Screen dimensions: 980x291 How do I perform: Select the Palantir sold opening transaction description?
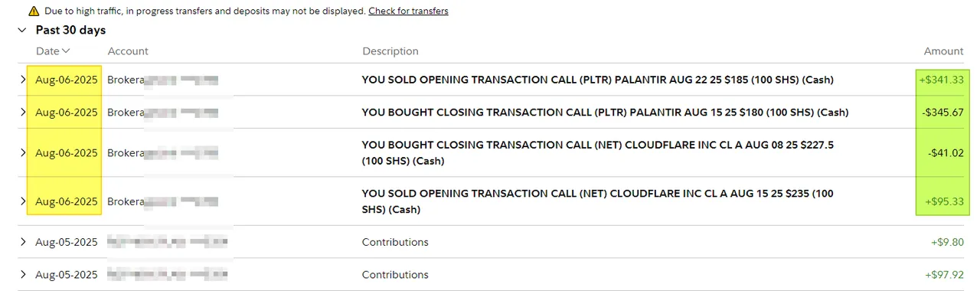597,80
